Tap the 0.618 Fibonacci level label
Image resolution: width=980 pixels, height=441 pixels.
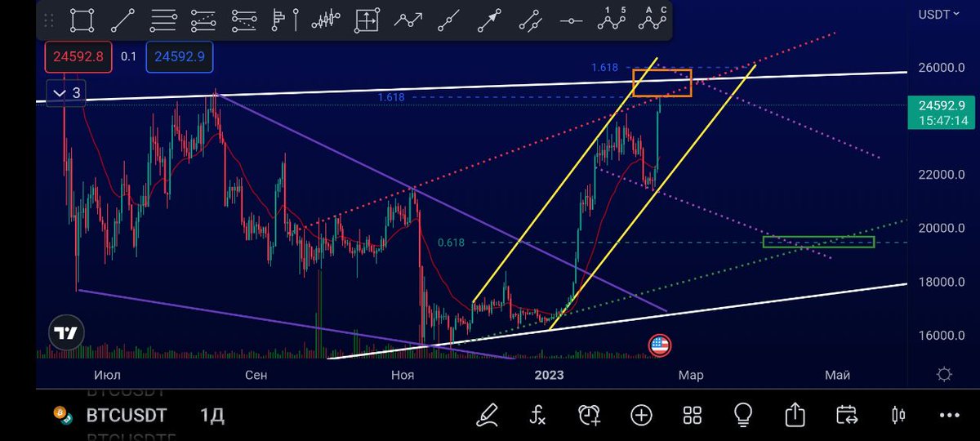(451, 243)
